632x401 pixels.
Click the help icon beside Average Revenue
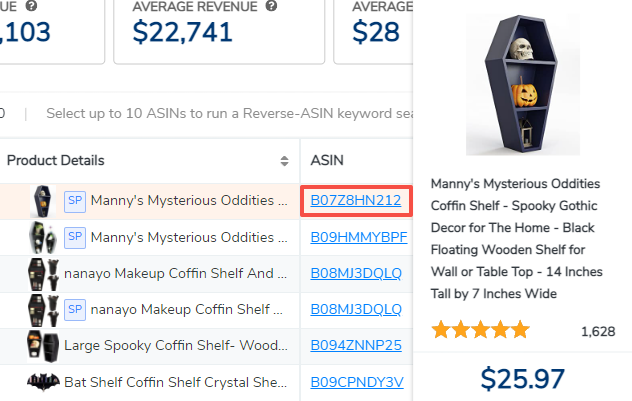(272, 7)
